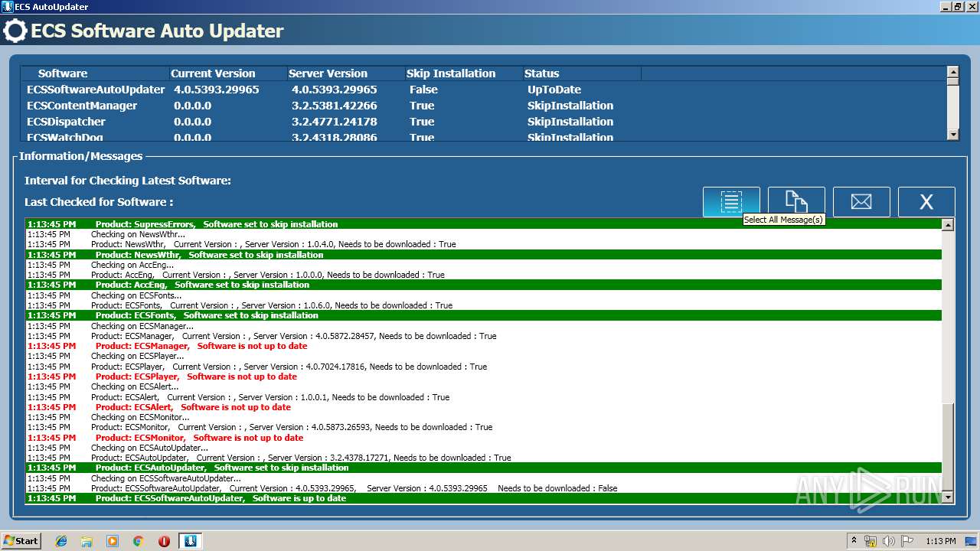Click the Skip Installation column header
This screenshot has height=551, width=980.
(x=463, y=73)
